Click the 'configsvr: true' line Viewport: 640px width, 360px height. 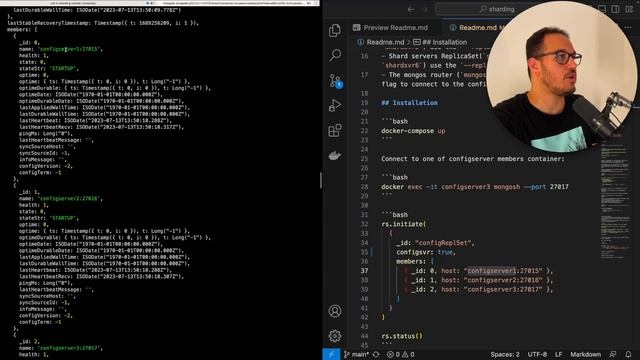(x=426, y=252)
